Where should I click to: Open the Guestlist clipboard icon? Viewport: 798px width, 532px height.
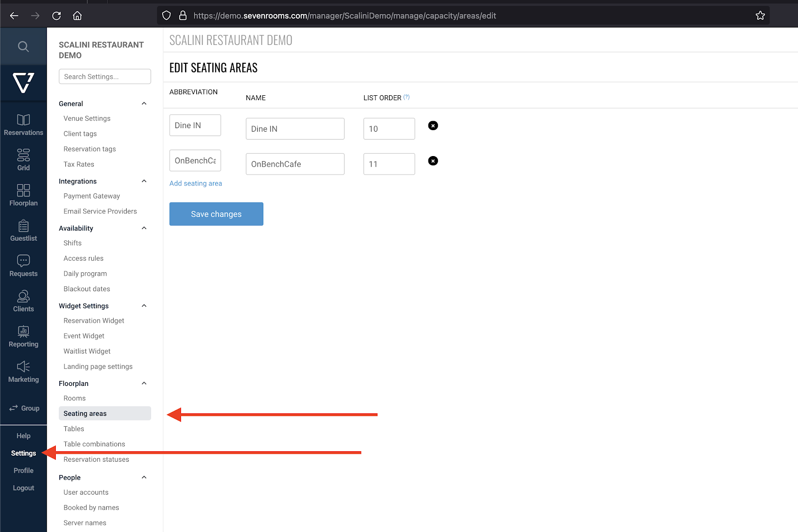coord(23,226)
